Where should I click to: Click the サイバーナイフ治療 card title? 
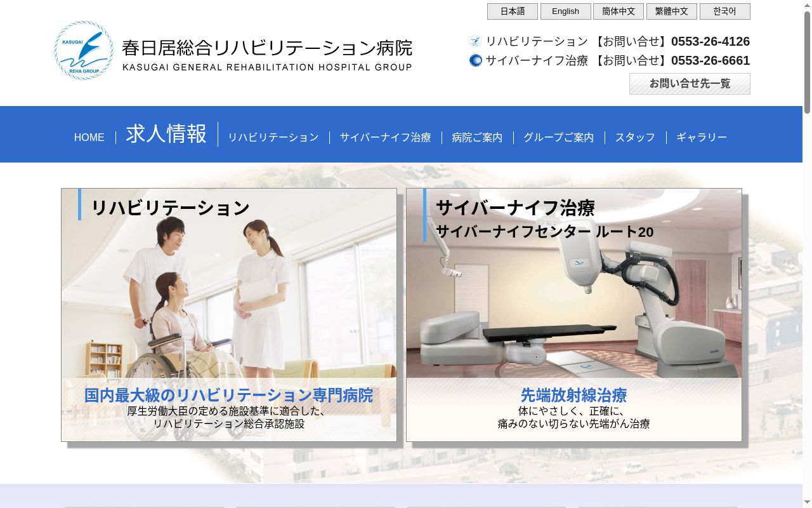tap(515, 208)
